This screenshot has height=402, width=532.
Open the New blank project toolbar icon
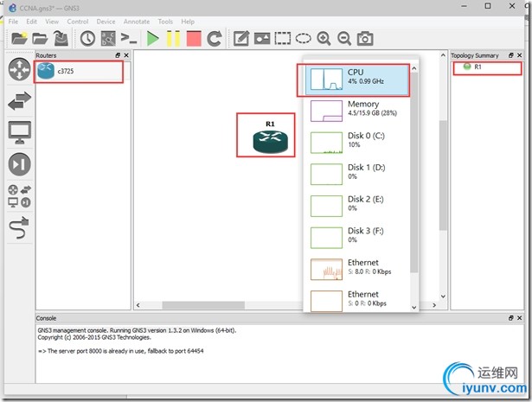[19, 38]
